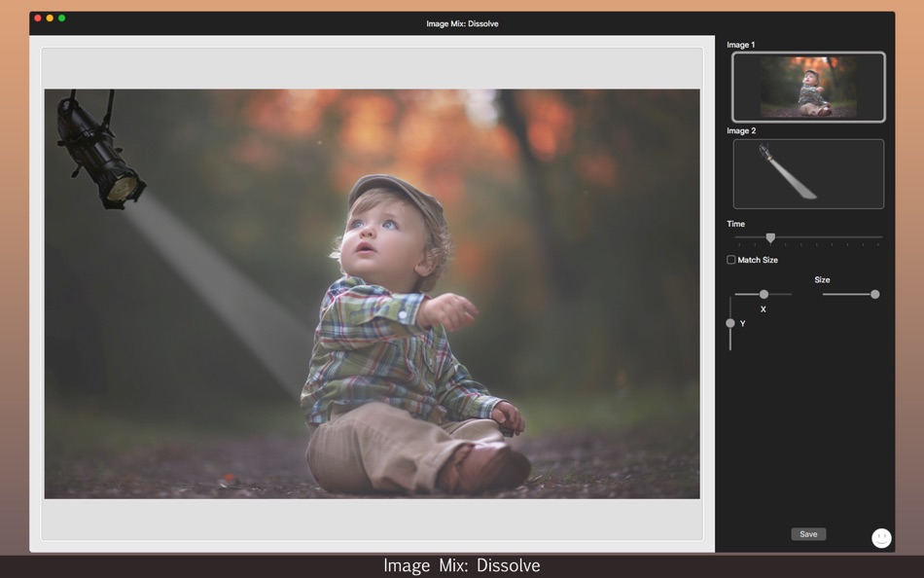Minimize the window with the yellow button
This screenshot has width=924, height=578.
click(x=50, y=18)
